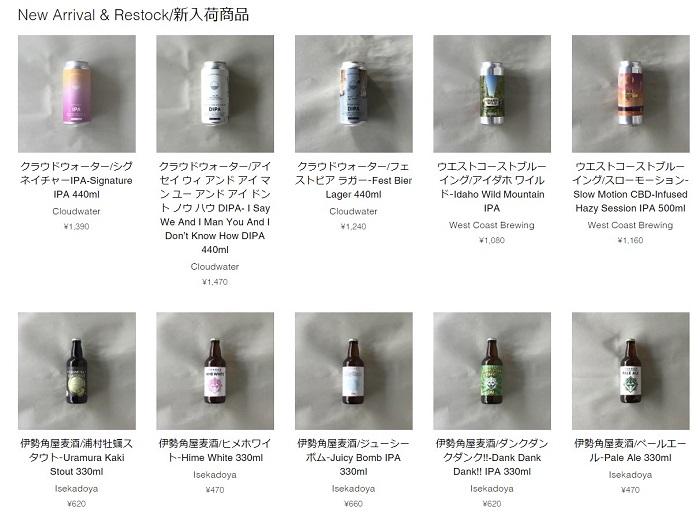Click the Uramura Kaki Stout 330ml title
The height and width of the screenshot is (514, 700).
(x=77, y=458)
